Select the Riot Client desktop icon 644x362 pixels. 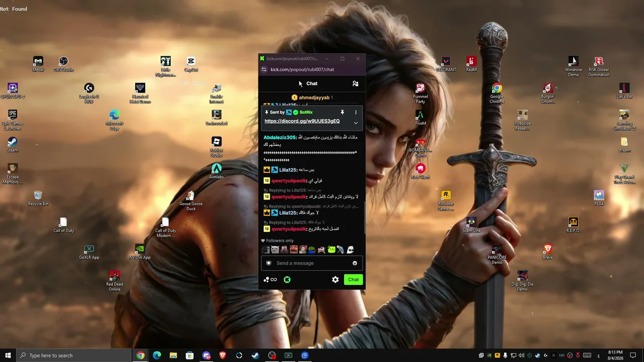tap(420, 171)
